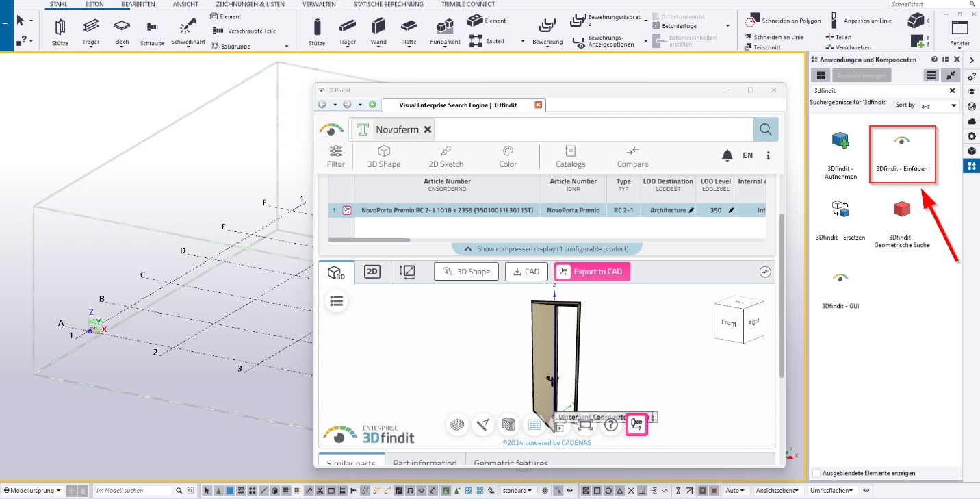Select the steel Träger beam tool

(x=90, y=31)
